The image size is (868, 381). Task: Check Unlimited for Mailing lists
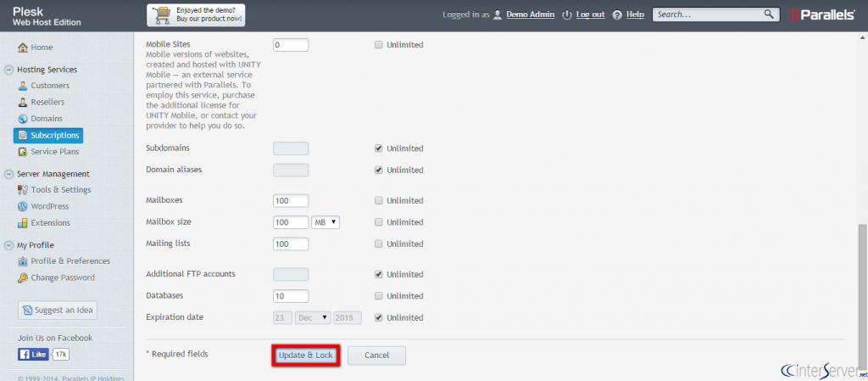[x=379, y=244]
